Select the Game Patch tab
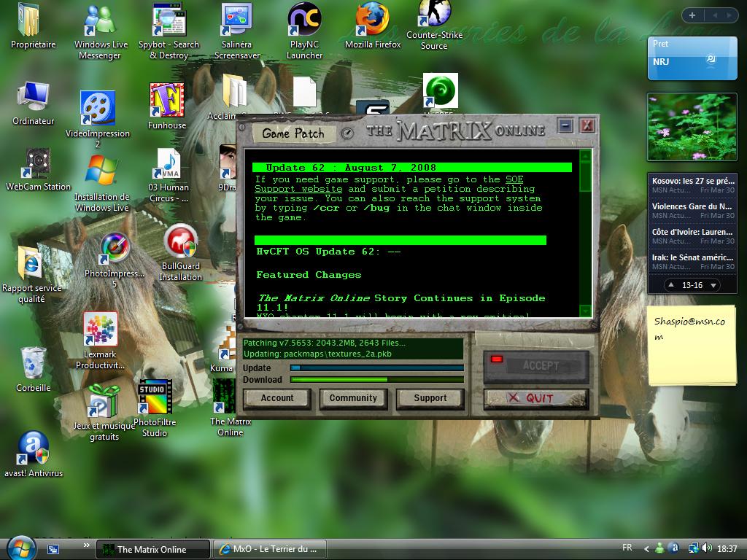This screenshot has width=747, height=560. coord(293,133)
